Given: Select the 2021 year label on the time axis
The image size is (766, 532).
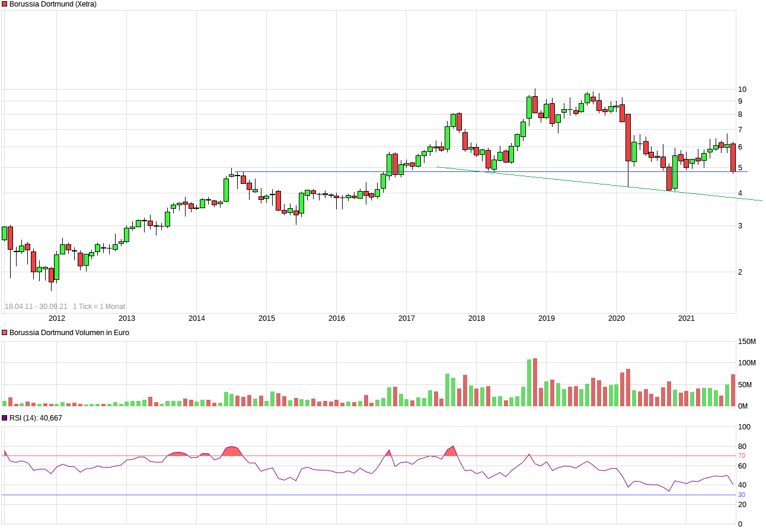Looking at the screenshot, I should (x=686, y=318).
